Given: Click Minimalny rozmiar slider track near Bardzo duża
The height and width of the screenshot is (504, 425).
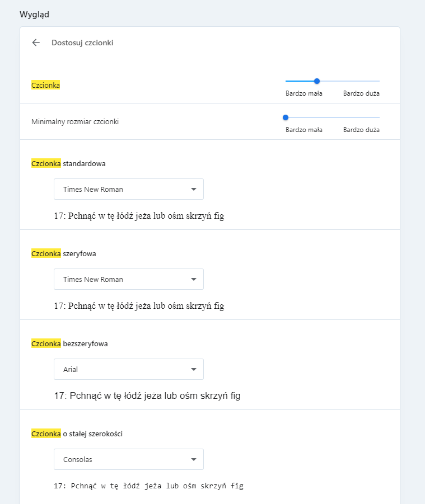Looking at the screenshot, I should tap(370, 117).
